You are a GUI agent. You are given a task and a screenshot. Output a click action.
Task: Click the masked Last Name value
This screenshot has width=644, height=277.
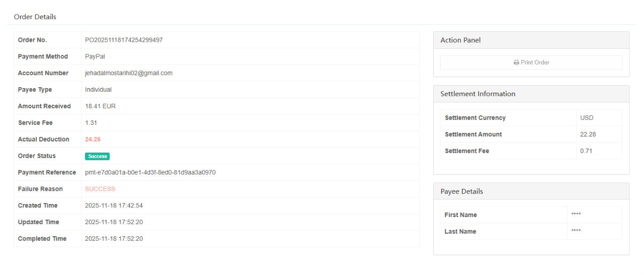point(576,232)
